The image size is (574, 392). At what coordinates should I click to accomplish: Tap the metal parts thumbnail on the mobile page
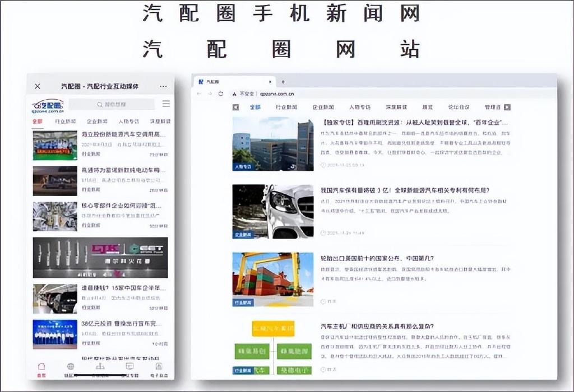click(x=55, y=217)
